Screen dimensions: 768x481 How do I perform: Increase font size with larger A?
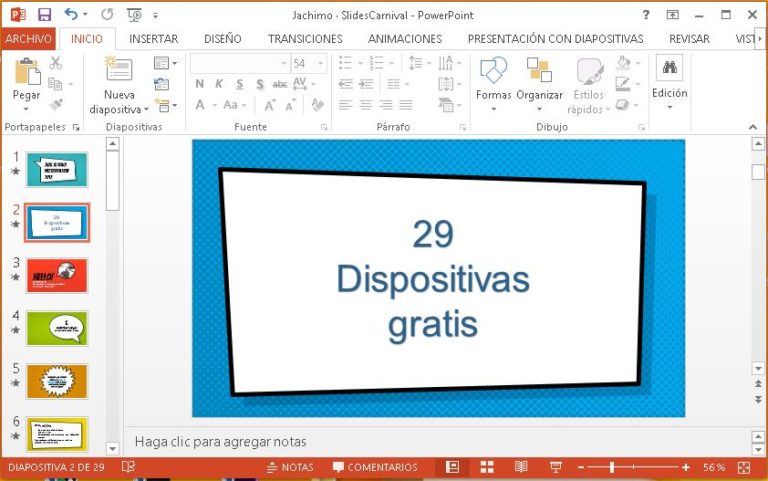tap(269, 105)
